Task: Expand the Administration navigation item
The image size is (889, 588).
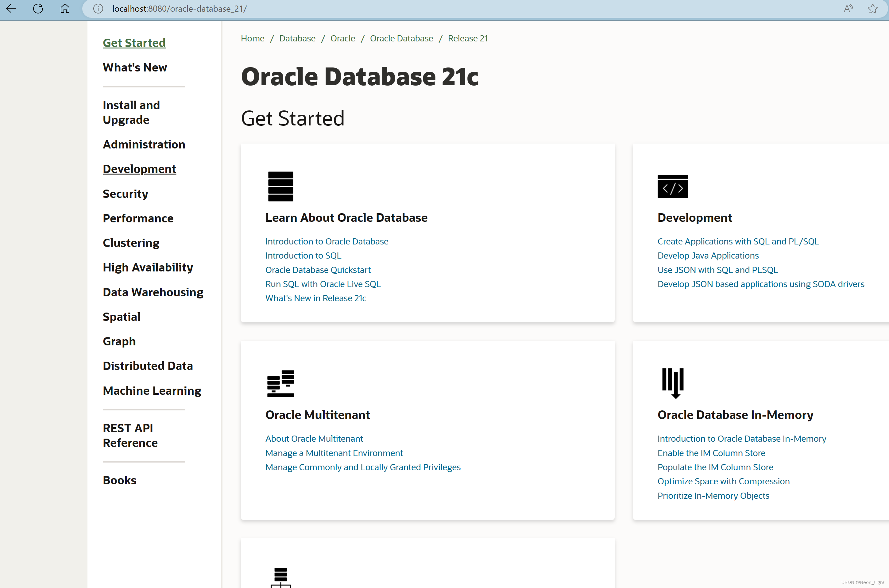Action: pos(144,144)
